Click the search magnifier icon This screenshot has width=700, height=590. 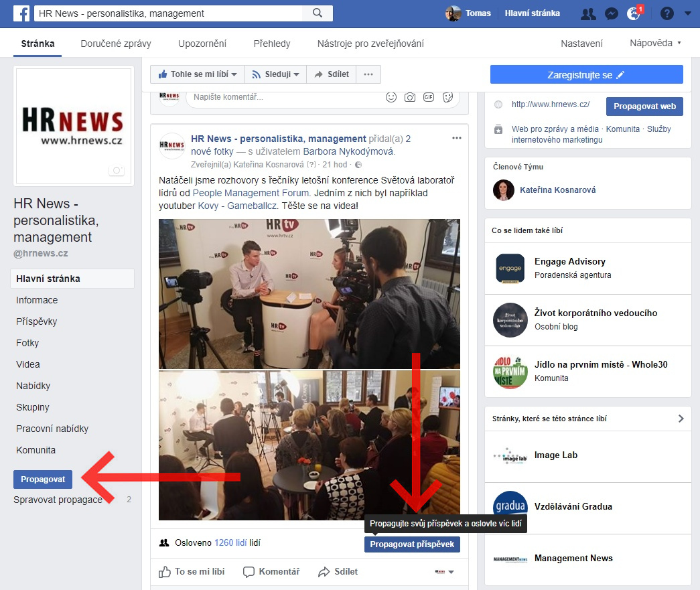click(318, 13)
